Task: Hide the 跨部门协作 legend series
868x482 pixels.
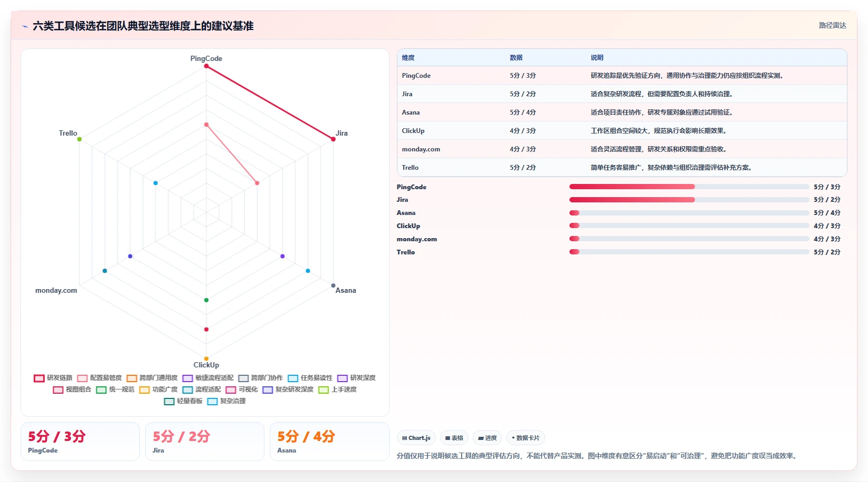Action: click(x=260, y=378)
